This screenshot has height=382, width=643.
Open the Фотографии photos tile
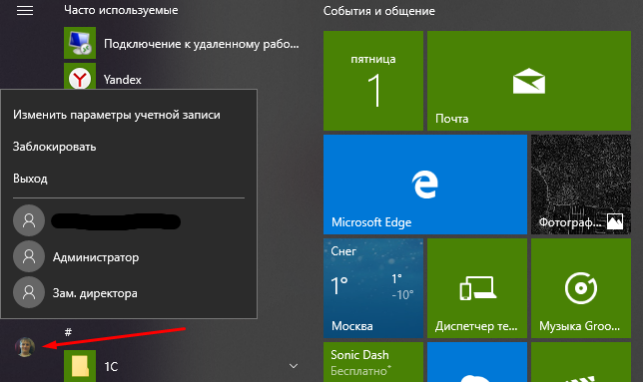(581, 184)
